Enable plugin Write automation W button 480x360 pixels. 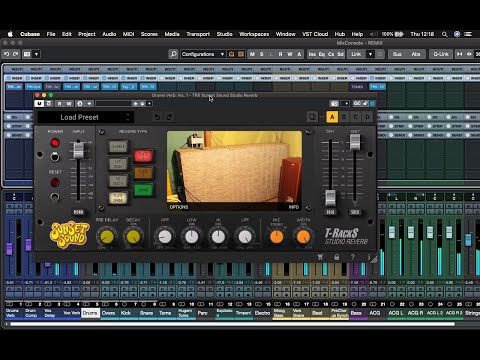pyautogui.click(x=69, y=104)
